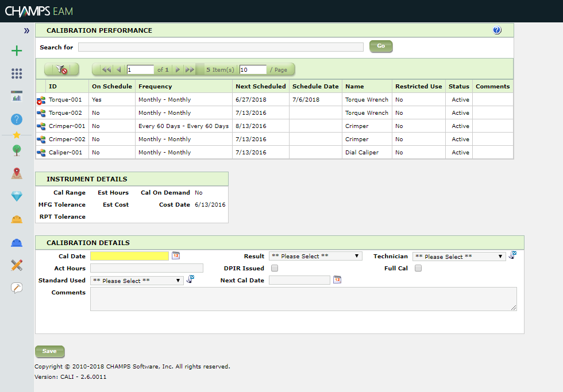
Task: Click the yellow hard hat icon
Action: tap(17, 219)
